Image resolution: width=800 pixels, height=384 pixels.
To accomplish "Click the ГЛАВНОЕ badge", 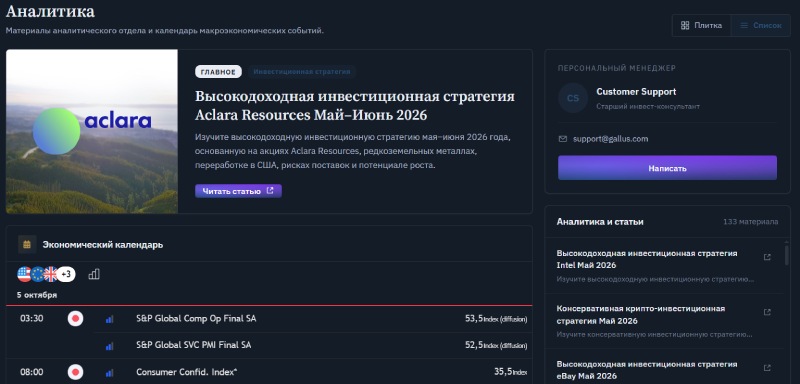I will (x=218, y=72).
